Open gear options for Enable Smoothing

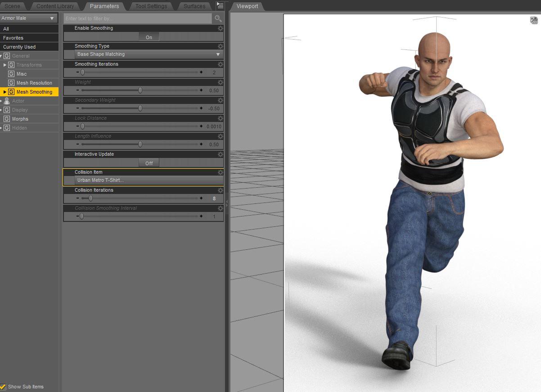[221, 28]
